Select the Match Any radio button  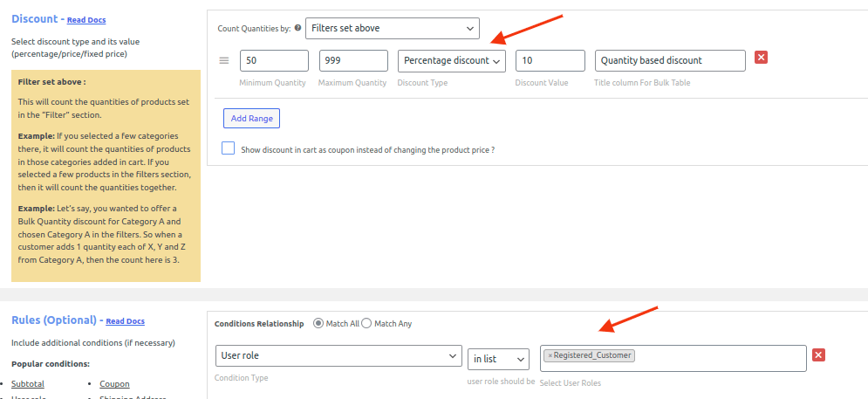366,323
